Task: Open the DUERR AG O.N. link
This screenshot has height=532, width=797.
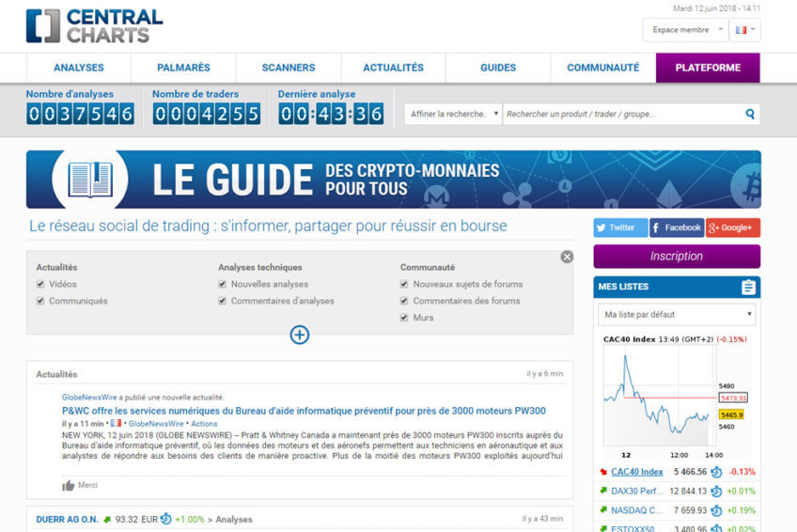Action: click(67, 519)
